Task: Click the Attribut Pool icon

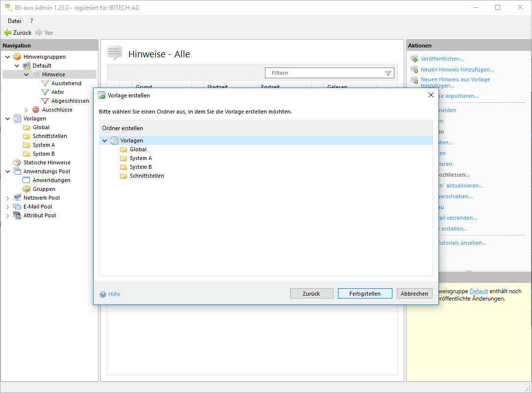Action: pos(17,215)
